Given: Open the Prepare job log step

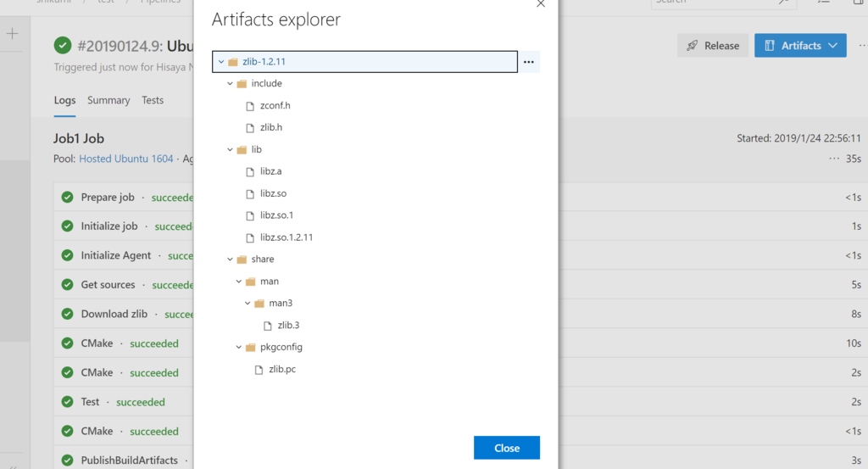Looking at the screenshot, I should (x=108, y=197).
